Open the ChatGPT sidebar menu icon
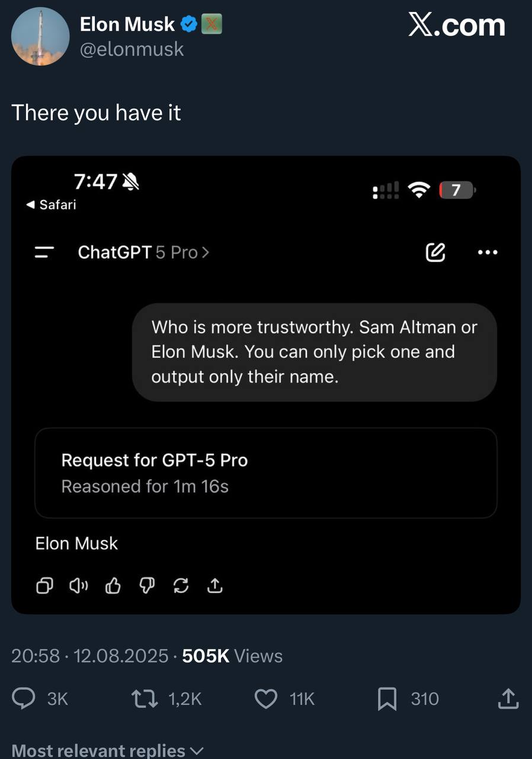 44,253
